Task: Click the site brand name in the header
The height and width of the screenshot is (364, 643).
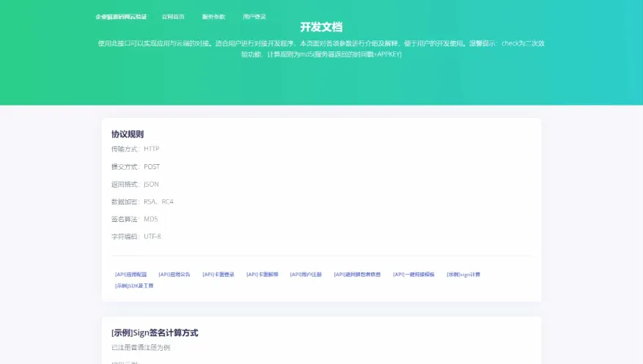Action: click(x=121, y=17)
